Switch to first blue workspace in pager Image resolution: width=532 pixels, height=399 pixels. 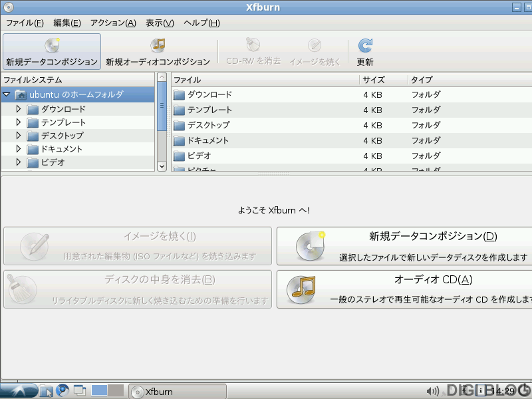coord(99,390)
